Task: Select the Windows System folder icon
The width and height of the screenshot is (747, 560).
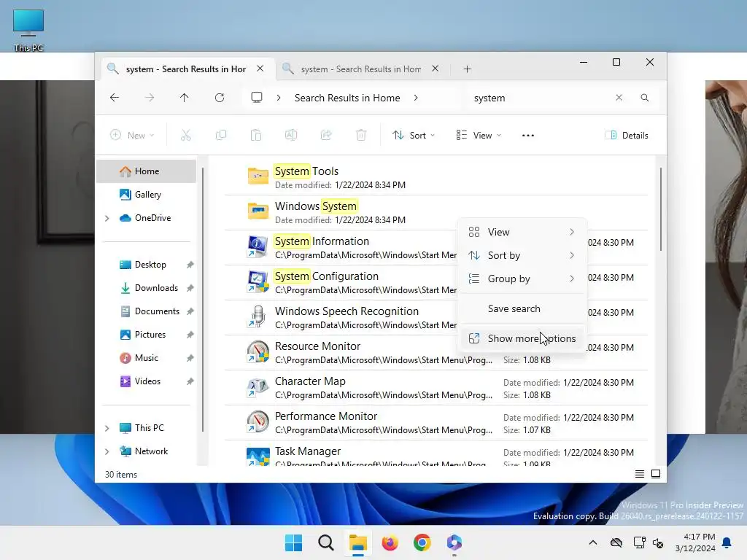Action: tap(258, 211)
